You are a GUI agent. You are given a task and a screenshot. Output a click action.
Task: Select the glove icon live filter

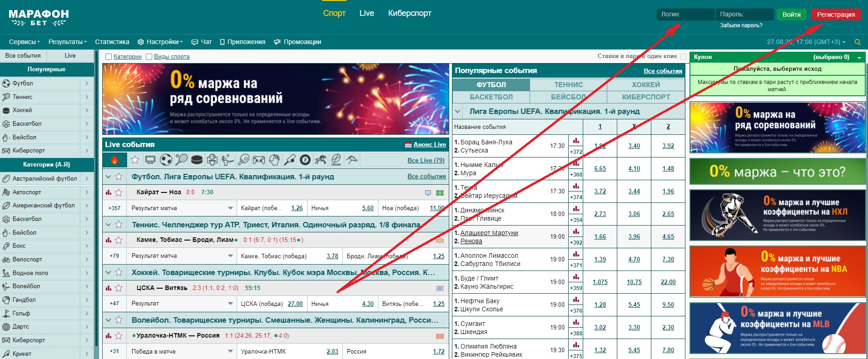coord(274,160)
